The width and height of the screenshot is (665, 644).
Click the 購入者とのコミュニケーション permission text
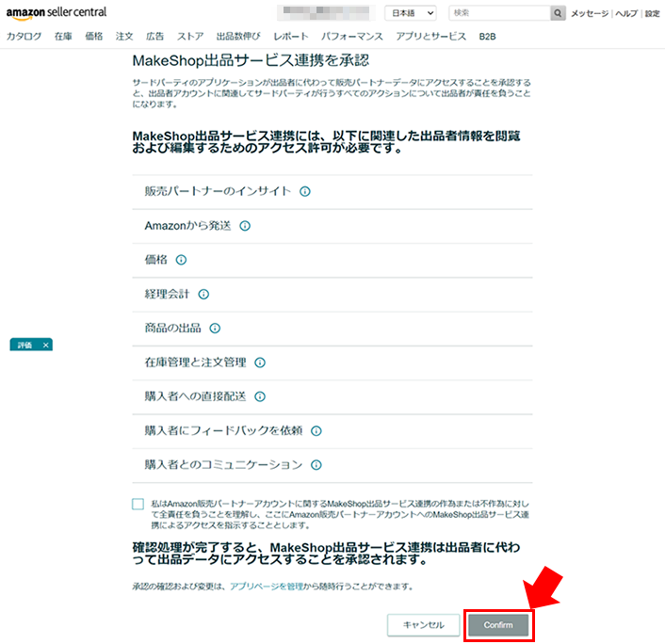[223, 465]
